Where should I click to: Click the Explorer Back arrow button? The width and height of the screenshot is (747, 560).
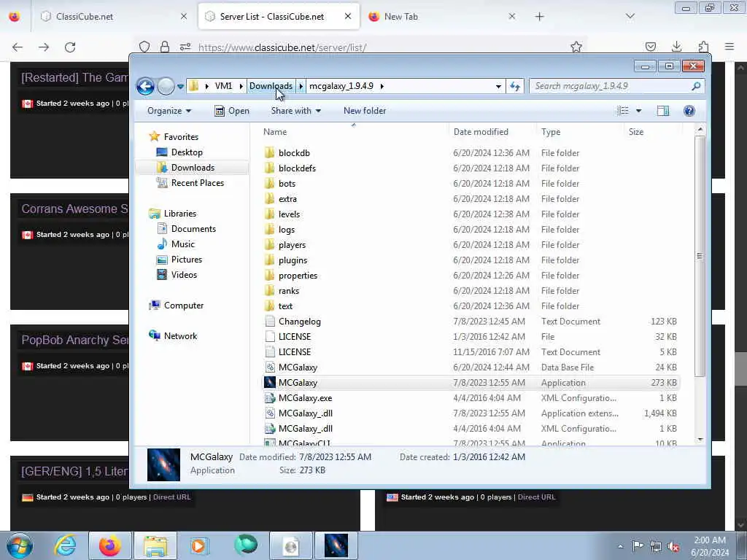coord(145,86)
